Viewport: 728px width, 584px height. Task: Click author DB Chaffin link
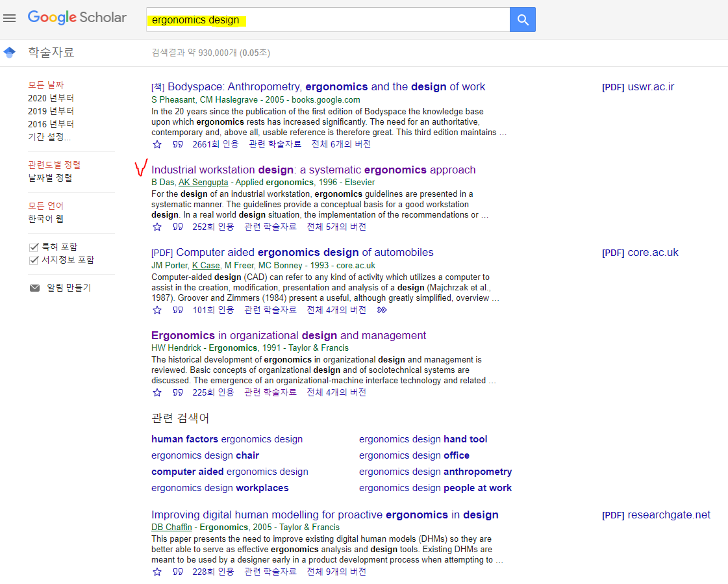(172, 527)
